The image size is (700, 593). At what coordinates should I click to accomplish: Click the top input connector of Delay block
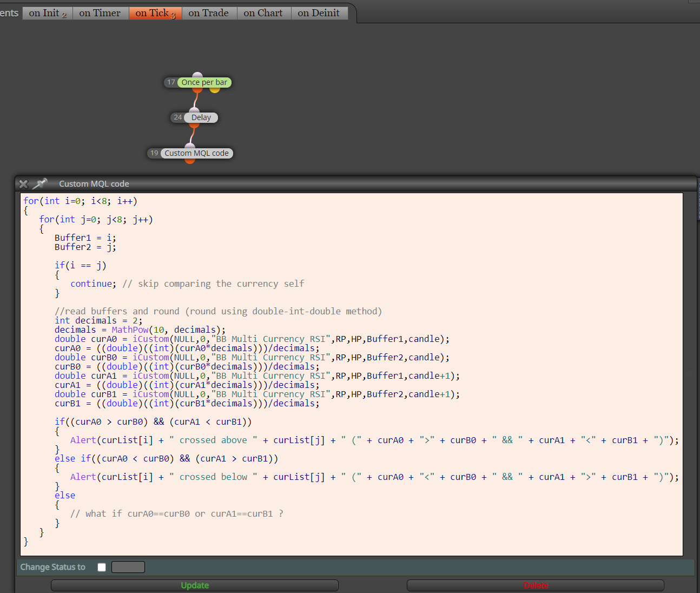click(194, 110)
